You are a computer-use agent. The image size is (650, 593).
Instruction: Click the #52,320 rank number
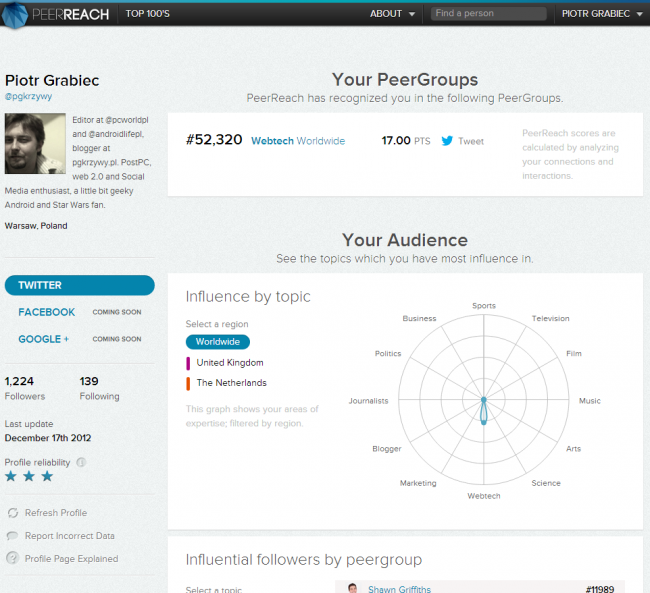click(214, 140)
